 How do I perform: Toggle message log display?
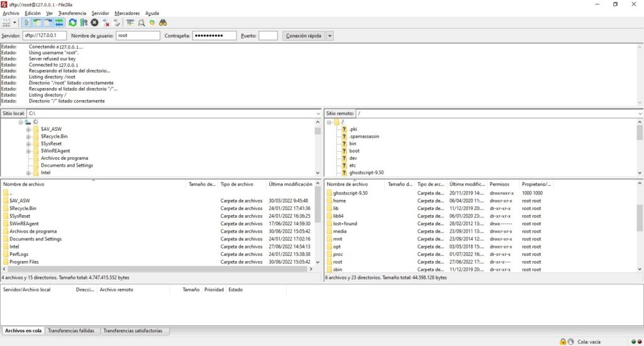(26, 23)
